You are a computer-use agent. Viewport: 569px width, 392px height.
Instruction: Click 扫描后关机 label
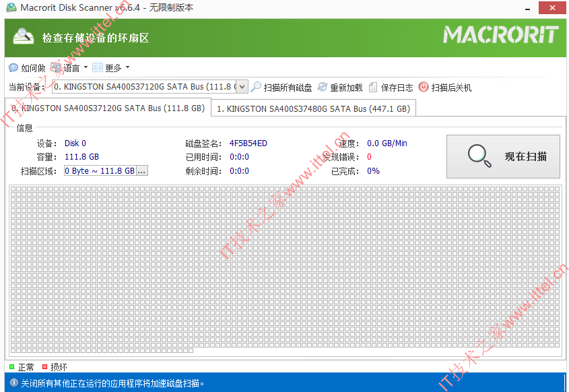pos(451,88)
